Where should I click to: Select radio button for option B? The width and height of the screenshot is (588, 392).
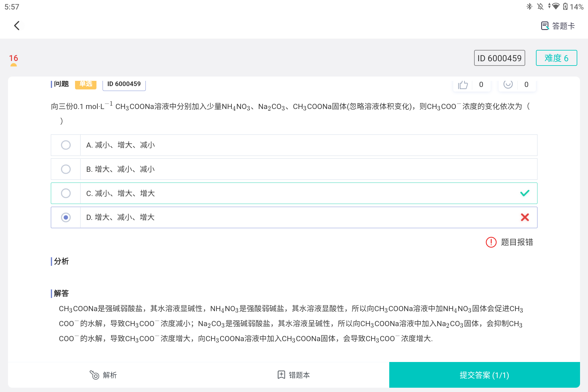coord(66,169)
